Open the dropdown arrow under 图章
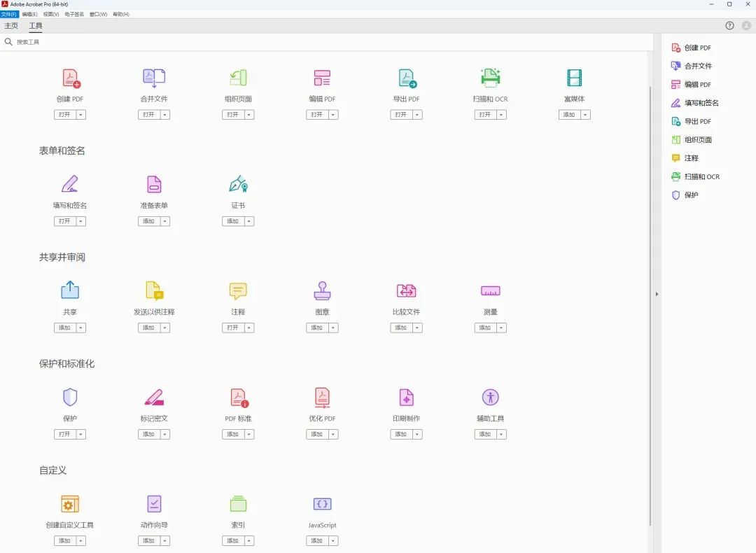The width and height of the screenshot is (756, 553). (x=332, y=328)
